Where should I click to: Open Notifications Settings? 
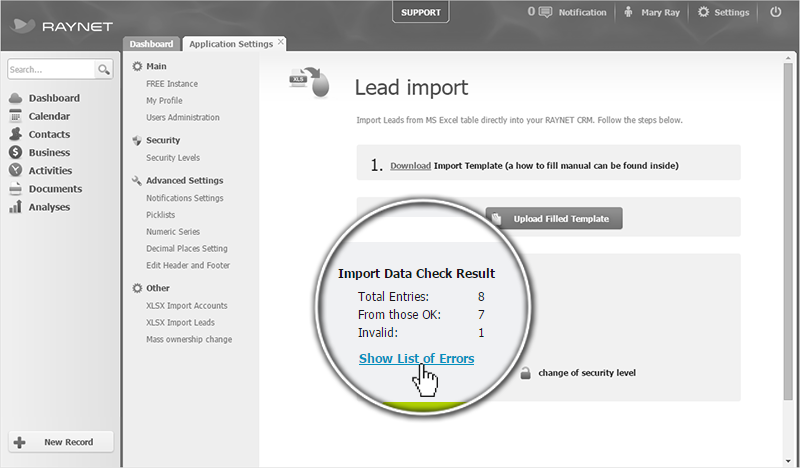[x=185, y=198]
